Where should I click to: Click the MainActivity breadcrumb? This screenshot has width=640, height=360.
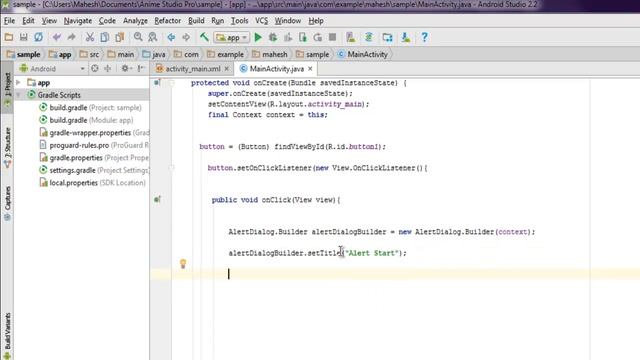click(362, 54)
